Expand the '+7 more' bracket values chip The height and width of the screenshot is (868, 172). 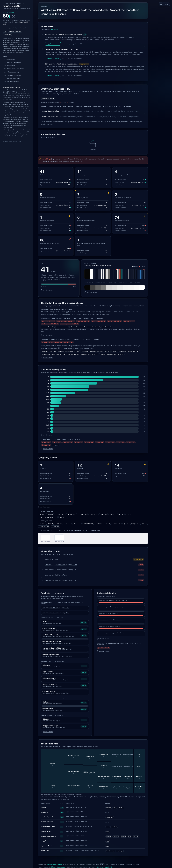point(56,445)
